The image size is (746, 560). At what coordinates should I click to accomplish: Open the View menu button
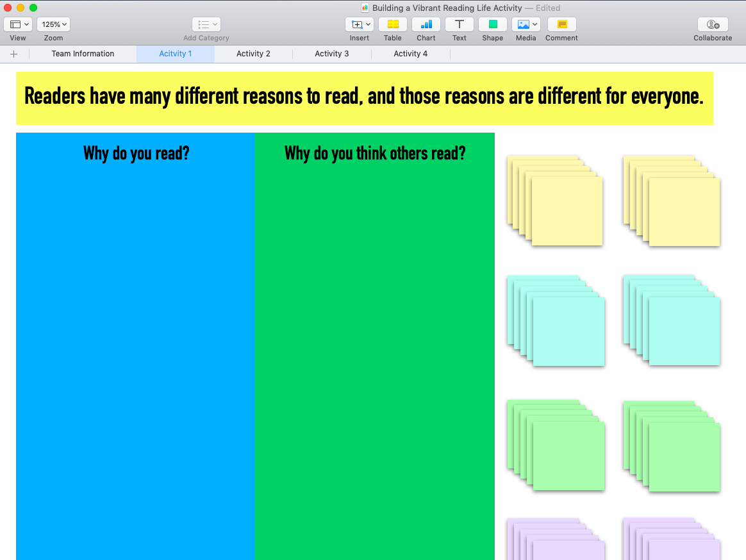(17, 24)
